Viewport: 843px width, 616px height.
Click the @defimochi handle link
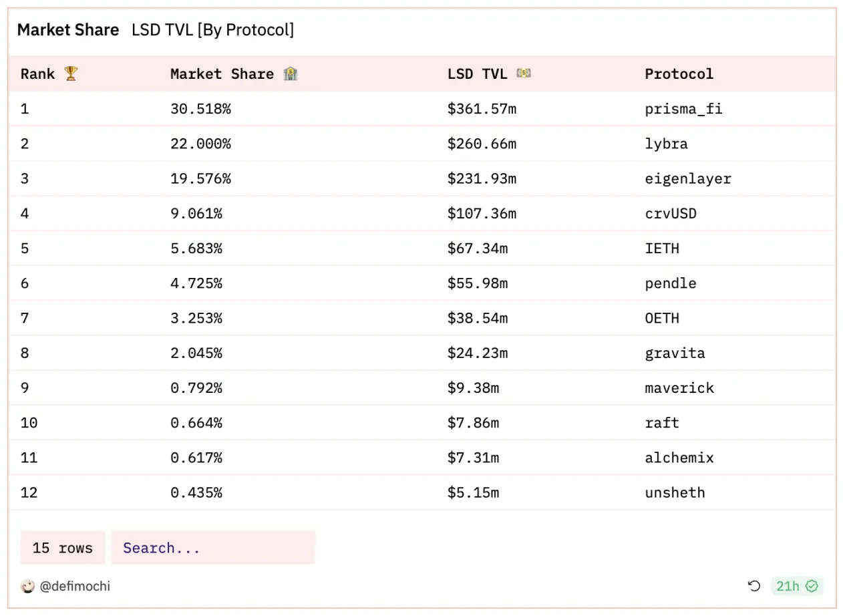tap(75, 586)
